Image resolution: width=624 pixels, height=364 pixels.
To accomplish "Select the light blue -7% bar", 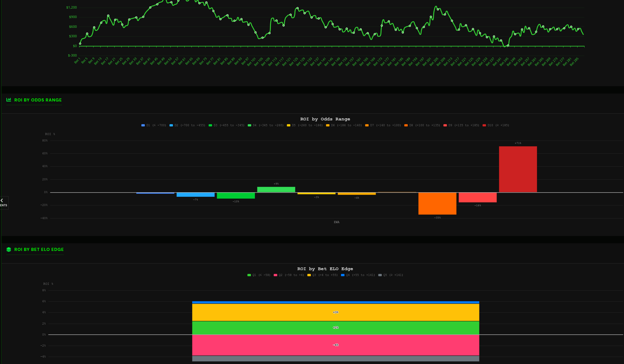I will point(195,195).
